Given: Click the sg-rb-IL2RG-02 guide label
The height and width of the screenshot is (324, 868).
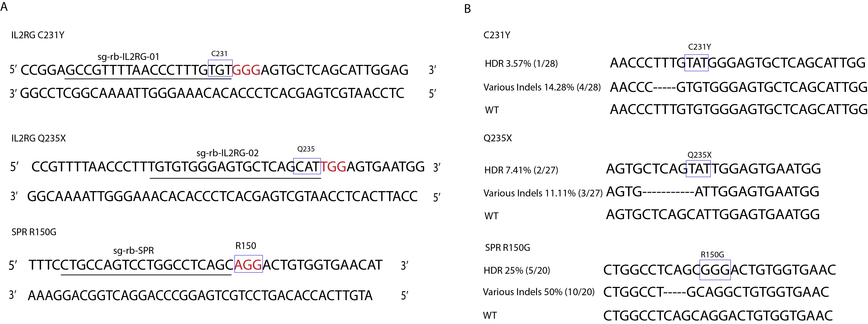Looking at the screenshot, I should pos(227,154).
